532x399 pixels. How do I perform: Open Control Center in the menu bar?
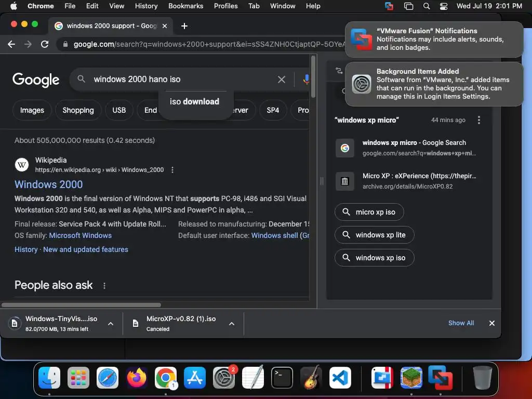444,6
